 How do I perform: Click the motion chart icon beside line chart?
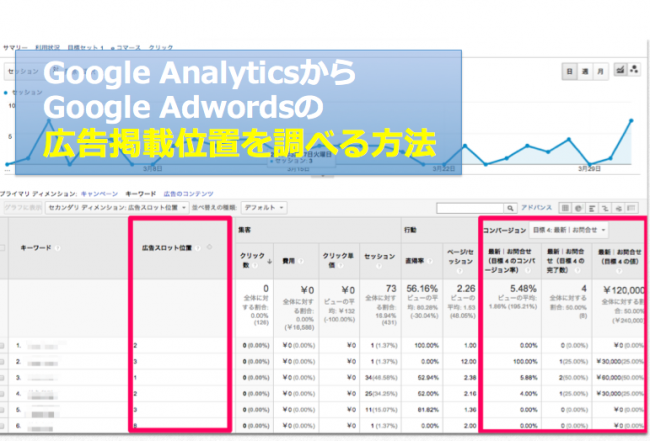point(636,71)
